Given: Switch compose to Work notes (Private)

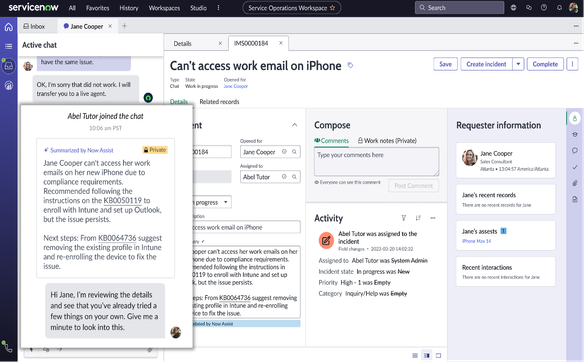Looking at the screenshot, I should point(387,140).
